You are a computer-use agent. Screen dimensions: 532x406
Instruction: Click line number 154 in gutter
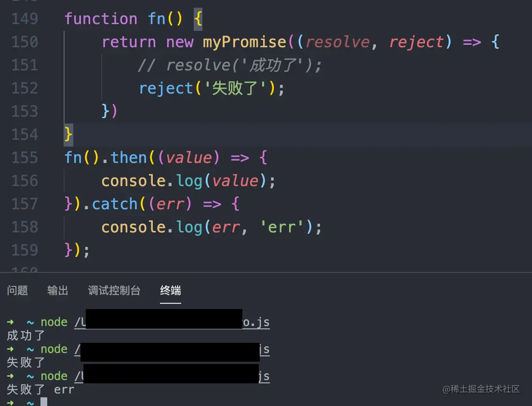coord(25,135)
